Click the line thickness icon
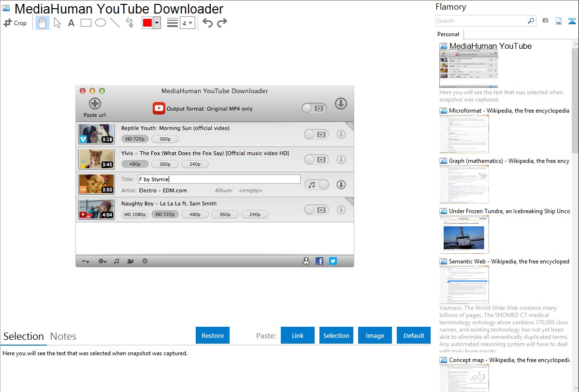 pyautogui.click(x=173, y=23)
